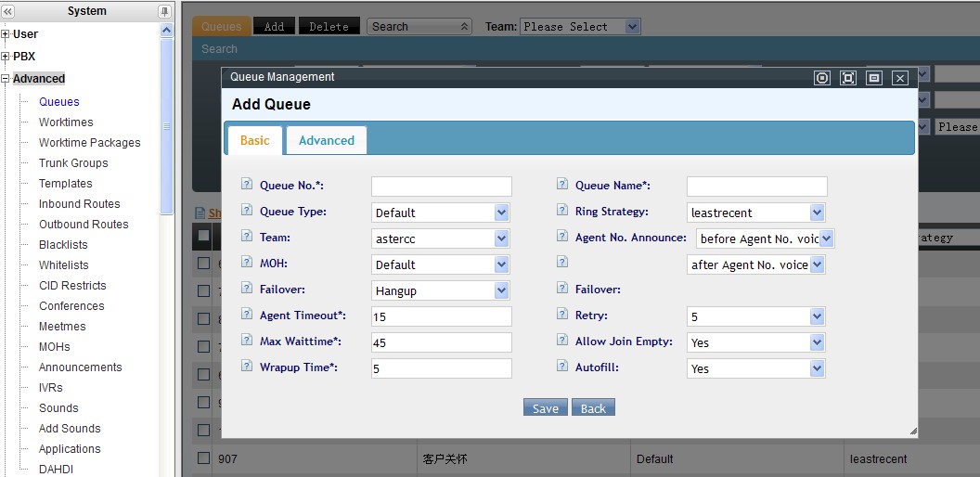Open the Queue Type dropdown
The height and width of the screenshot is (477, 980).
[x=441, y=213]
